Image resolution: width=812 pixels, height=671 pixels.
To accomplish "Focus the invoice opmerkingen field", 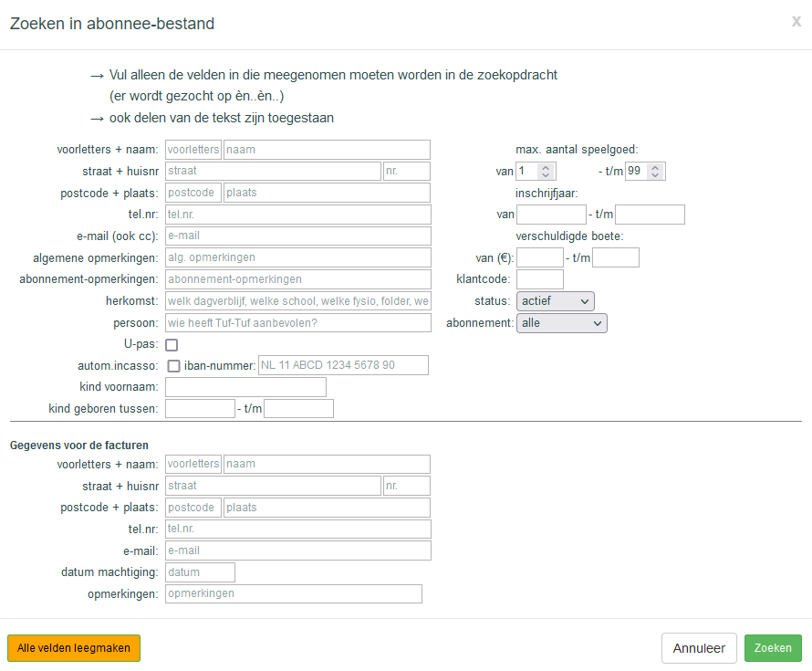I will [294, 593].
